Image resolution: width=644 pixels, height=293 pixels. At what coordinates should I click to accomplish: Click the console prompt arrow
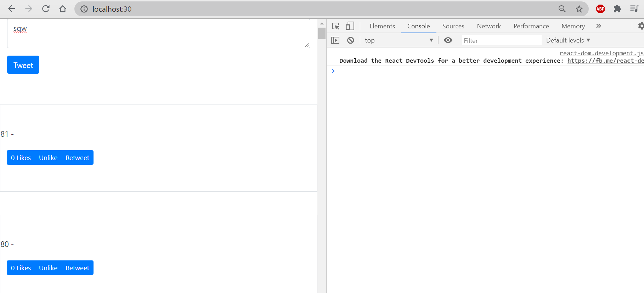333,71
